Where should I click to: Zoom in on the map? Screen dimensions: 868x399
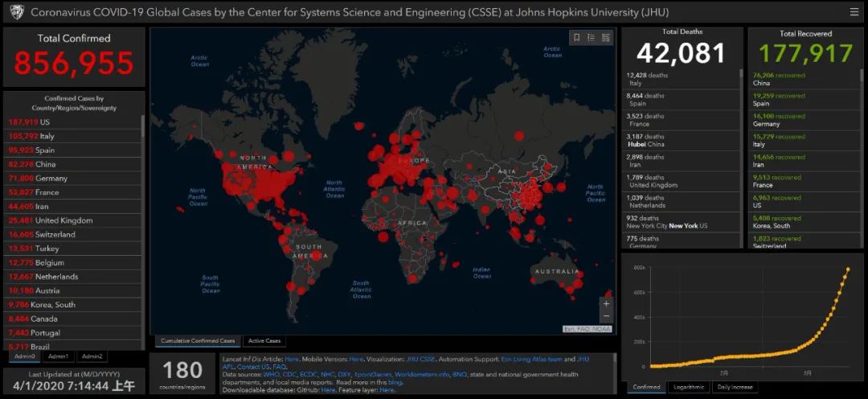click(x=606, y=304)
